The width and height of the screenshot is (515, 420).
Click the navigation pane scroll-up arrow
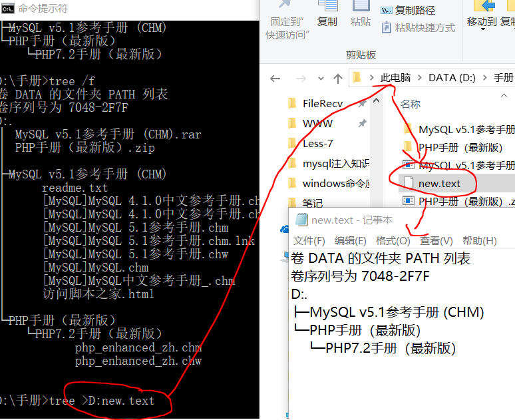[x=377, y=101]
